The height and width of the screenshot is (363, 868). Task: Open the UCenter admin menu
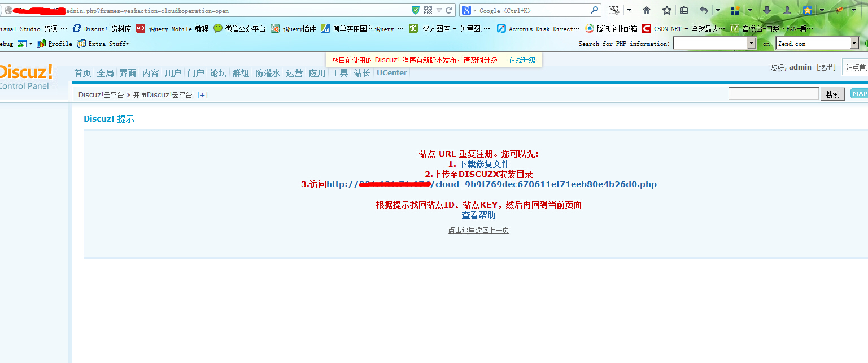tap(392, 73)
